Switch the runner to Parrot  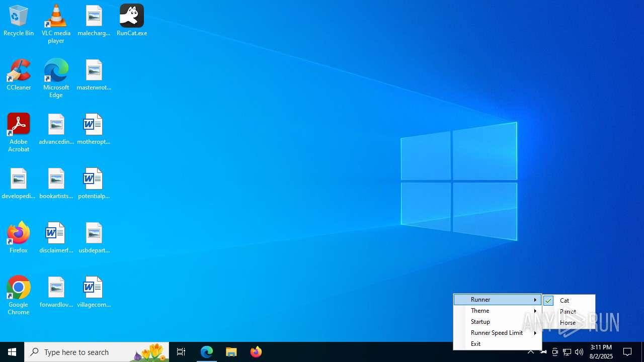point(569,312)
